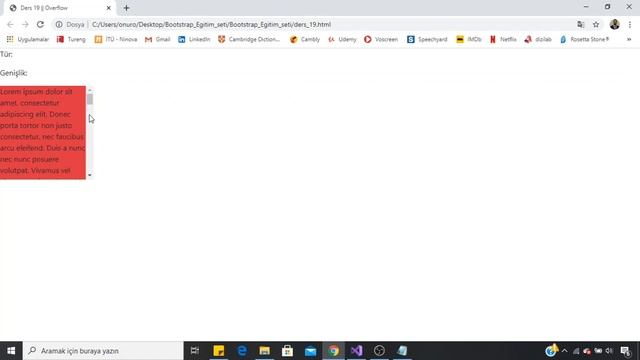The width and height of the screenshot is (640, 360).
Task: Go forward to the next page
Action: click(x=25, y=24)
